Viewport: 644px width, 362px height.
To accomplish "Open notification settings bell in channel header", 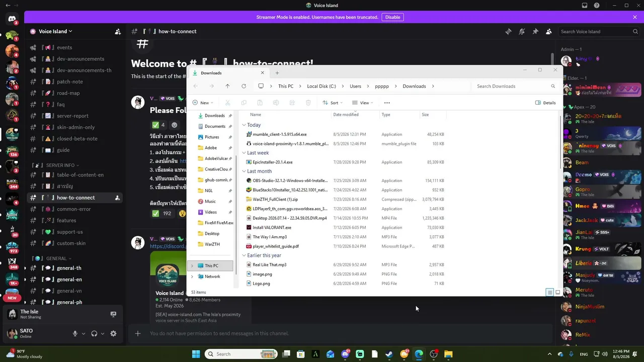I will coord(522,31).
